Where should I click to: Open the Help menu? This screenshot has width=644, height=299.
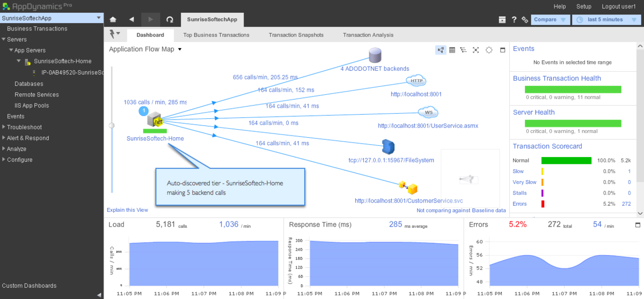point(560,6)
